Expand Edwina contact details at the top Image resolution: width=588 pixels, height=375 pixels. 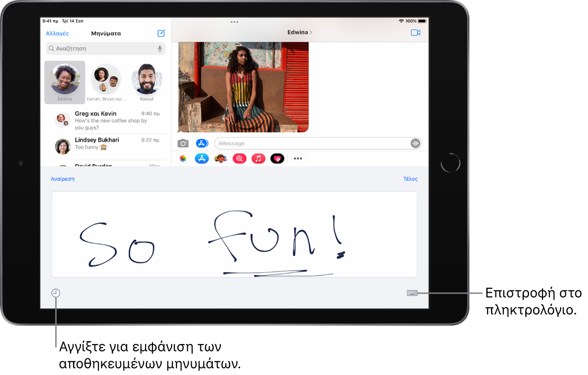click(x=299, y=32)
